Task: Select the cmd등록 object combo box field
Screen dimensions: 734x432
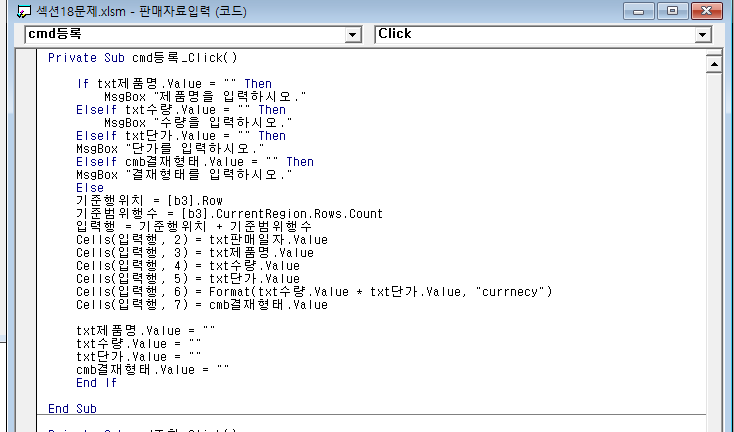Action: pos(184,35)
